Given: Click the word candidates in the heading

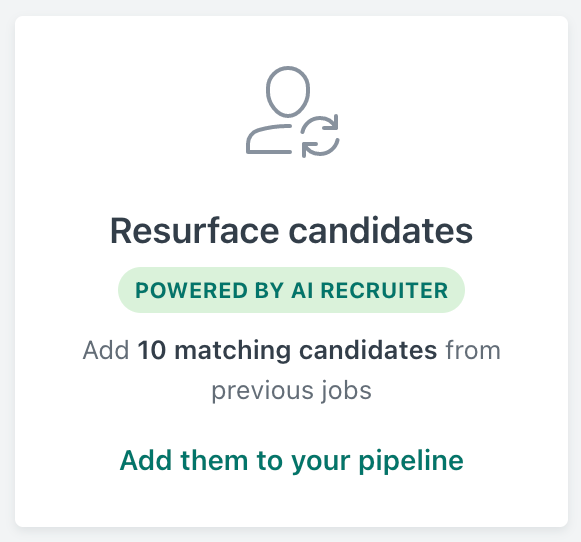Looking at the screenshot, I should [x=381, y=231].
